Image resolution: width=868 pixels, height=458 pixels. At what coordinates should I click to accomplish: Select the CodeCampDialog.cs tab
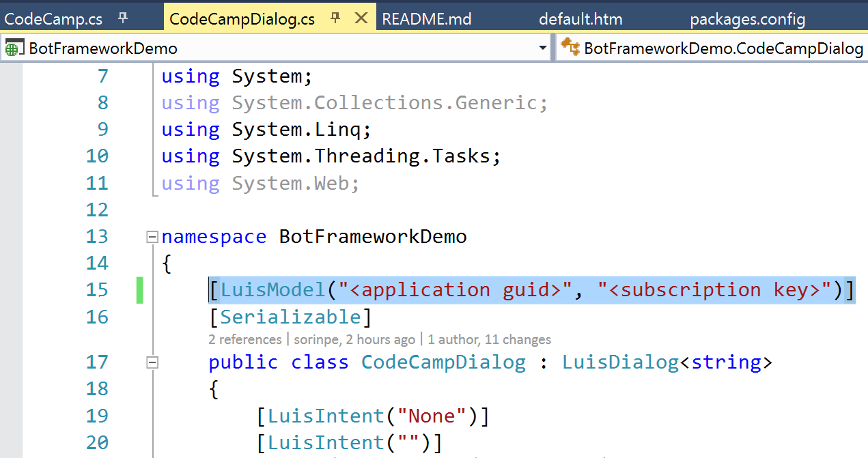(x=242, y=18)
